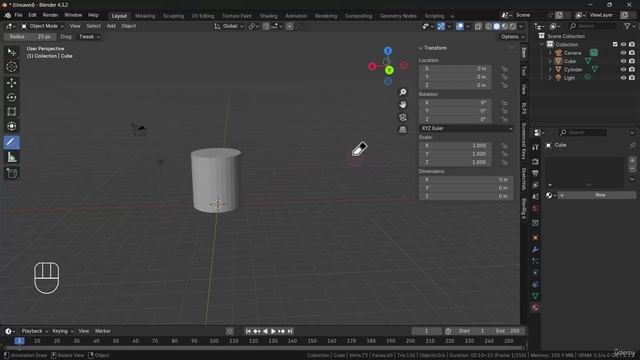The height and width of the screenshot is (360, 640).
Task: Exclude Collection checkbox in outliner
Action: click(x=615, y=44)
